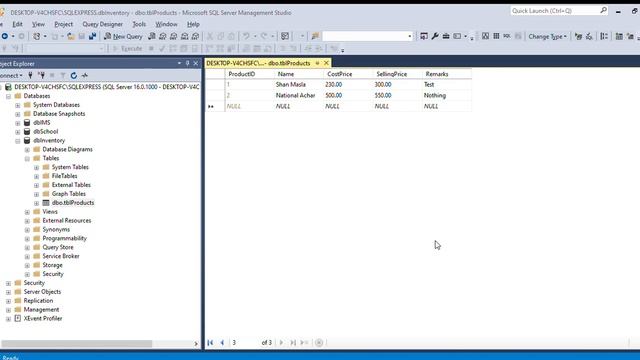
Task: Click the SellingPrice column header
Action: pos(397,74)
